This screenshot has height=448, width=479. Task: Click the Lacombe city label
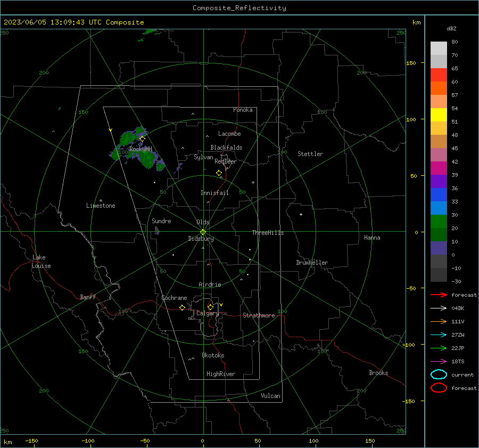tap(229, 134)
